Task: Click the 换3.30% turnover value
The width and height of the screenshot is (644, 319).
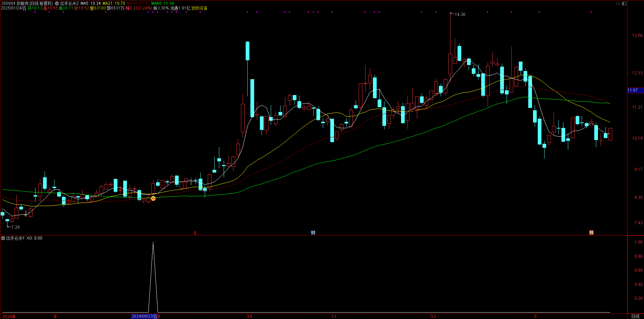Action: pyautogui.click(x=161, y=8)
